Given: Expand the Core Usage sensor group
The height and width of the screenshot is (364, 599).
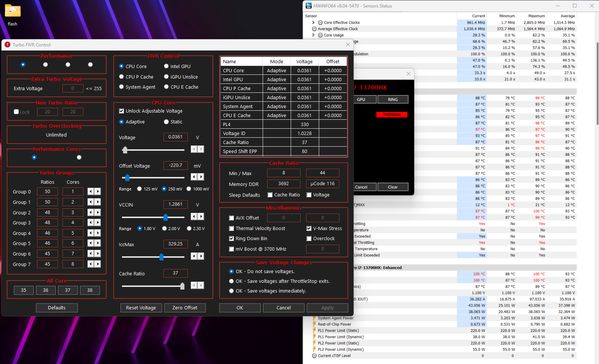Looking at the screenshot, I should point(314,35).
